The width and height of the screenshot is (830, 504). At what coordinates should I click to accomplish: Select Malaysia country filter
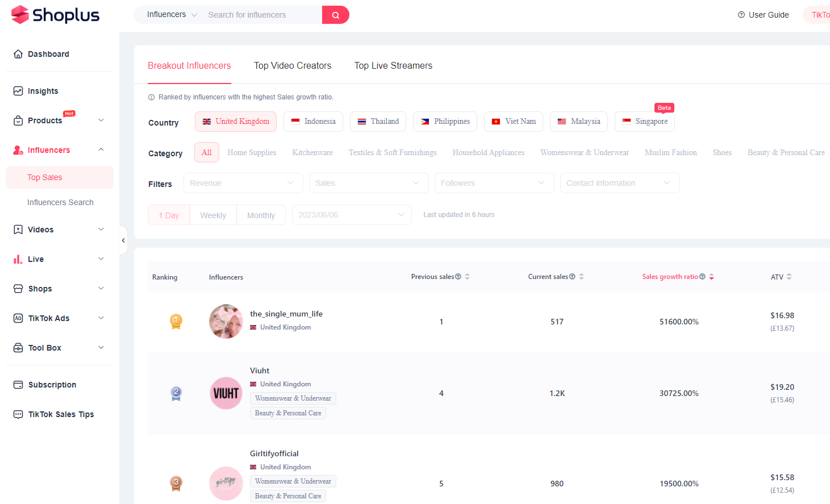(x=579, y=122)
